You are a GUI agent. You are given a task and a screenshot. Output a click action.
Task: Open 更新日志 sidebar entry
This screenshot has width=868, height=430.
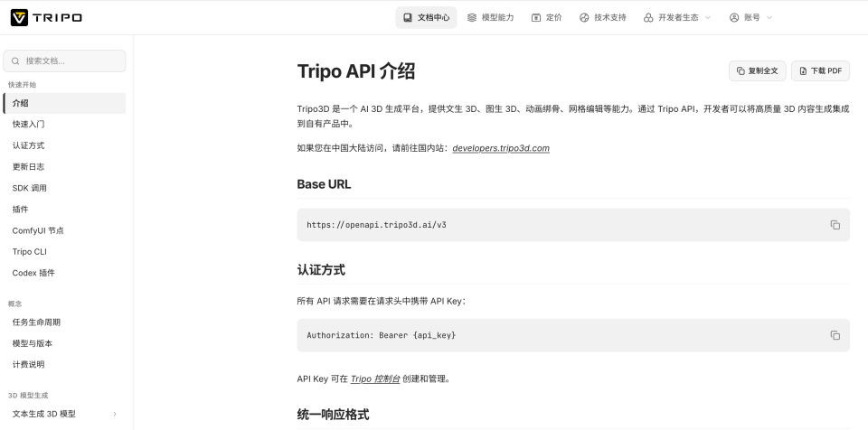(65, 166)
